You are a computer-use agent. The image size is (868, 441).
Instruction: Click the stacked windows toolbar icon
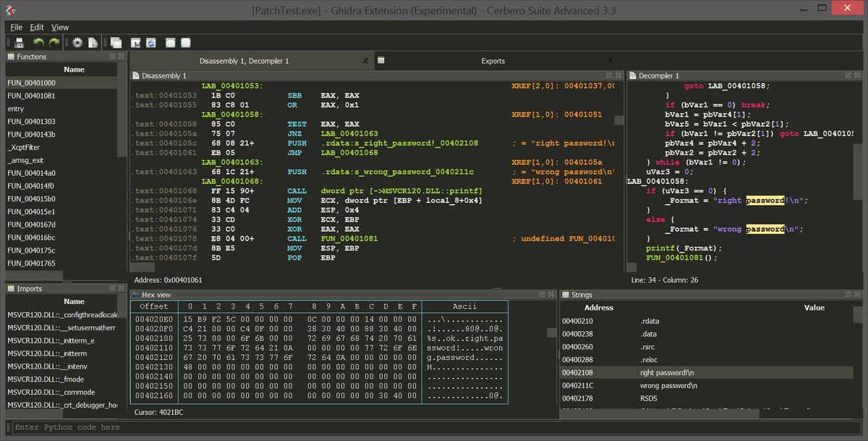tap(116, 43)
